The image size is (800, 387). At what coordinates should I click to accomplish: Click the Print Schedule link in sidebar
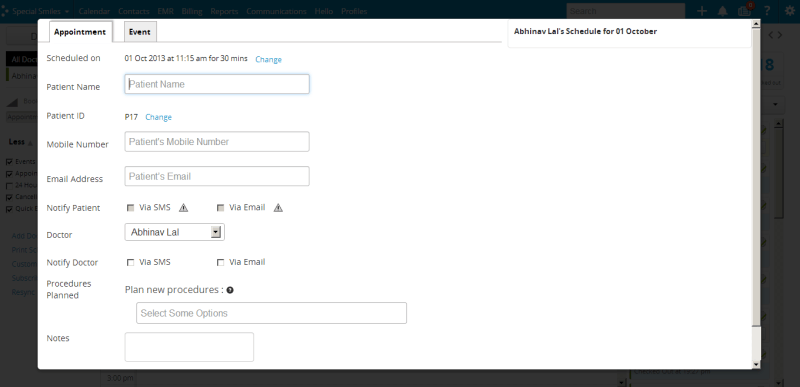click(x=24, y=250)
